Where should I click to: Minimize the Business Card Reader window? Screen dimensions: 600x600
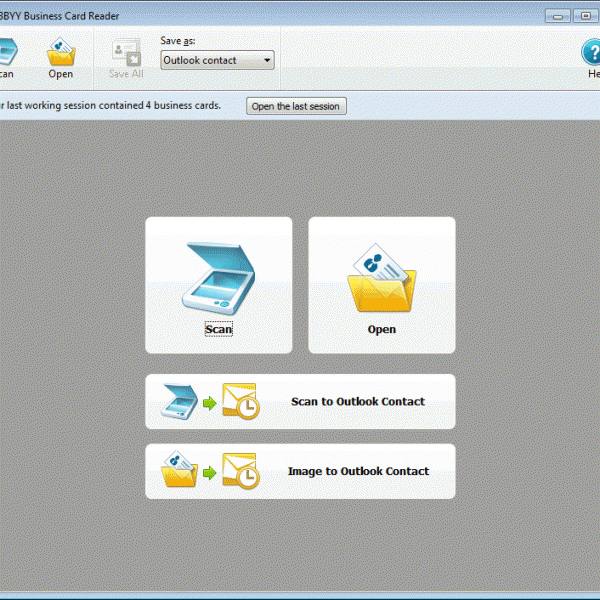[558, 16]
